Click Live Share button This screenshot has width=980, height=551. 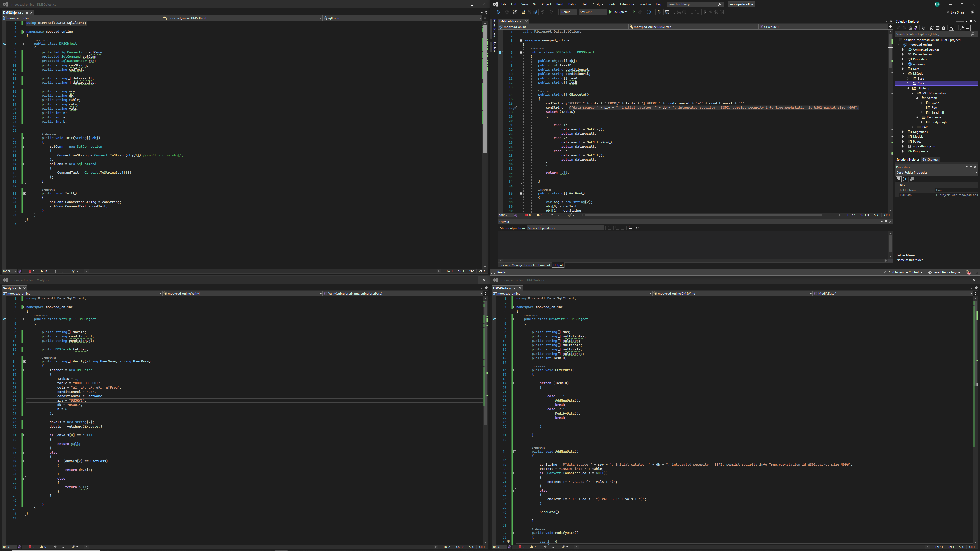click(x=955, y=12)
